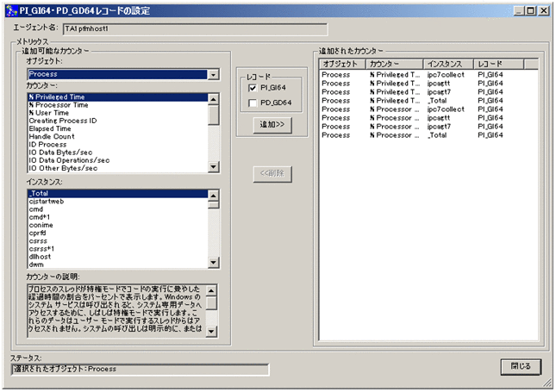Select added row Privileged Time jpc7collect
The image size is (556, 392).
(428, 75)
